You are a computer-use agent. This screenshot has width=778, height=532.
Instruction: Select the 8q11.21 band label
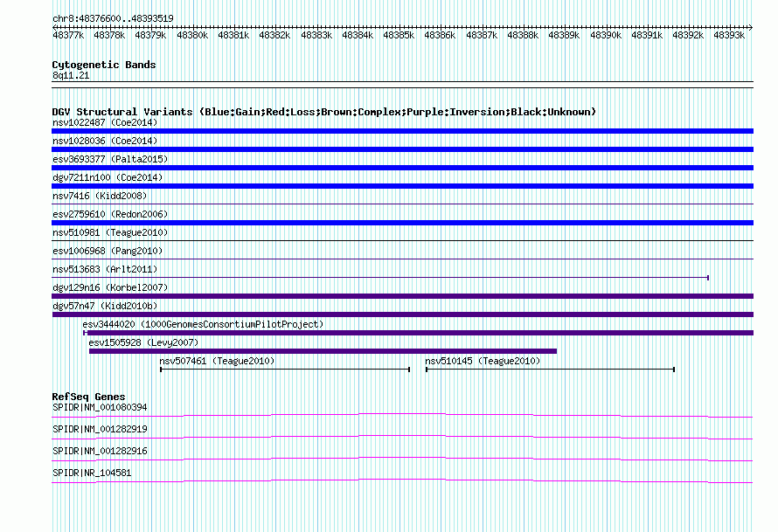click(x=71, y=75)
